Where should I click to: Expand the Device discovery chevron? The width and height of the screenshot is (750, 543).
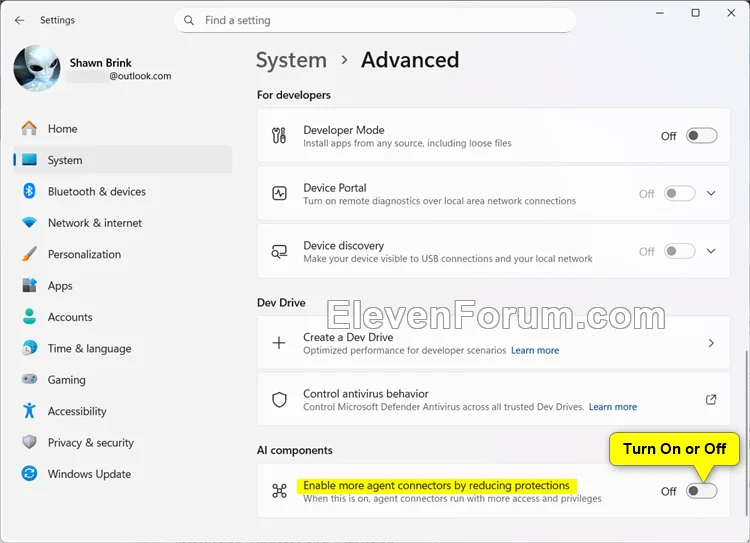pyautogui.click(x=711, y=251)
